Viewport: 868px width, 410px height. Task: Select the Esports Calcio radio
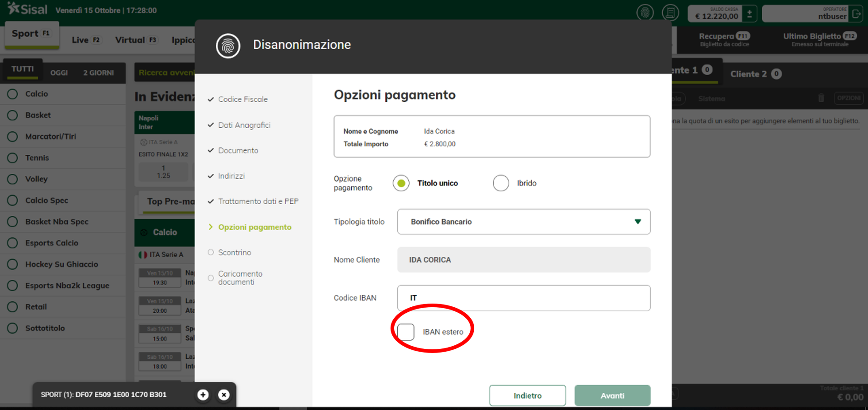[13, 243]
